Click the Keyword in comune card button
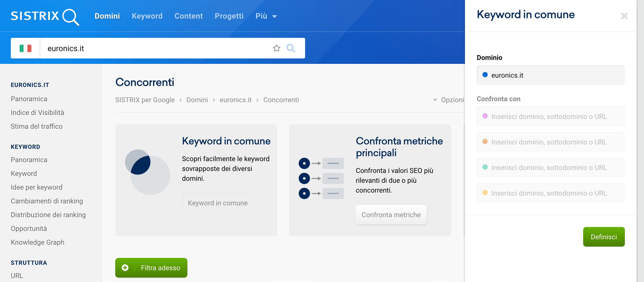Screen dimensions: 644x282 coord(218,203)
